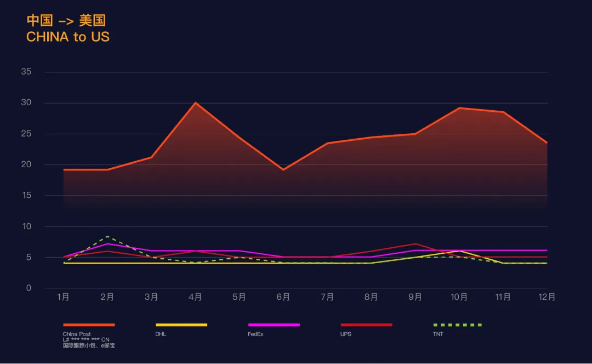Click the "25" y-axis value

26,134
